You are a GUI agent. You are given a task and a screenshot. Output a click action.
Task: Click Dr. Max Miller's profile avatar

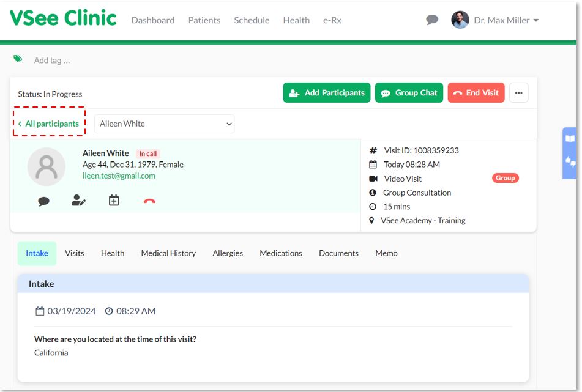point(460,20)
